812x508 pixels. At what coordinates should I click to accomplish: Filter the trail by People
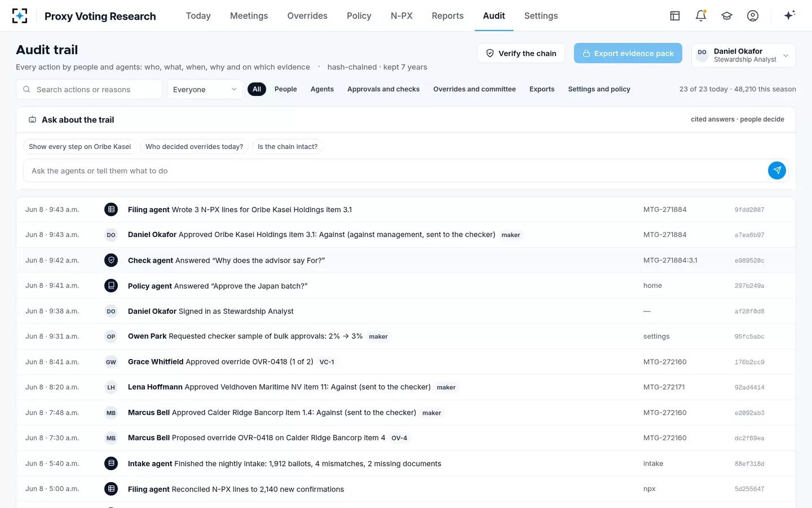[x=285, y=89]
